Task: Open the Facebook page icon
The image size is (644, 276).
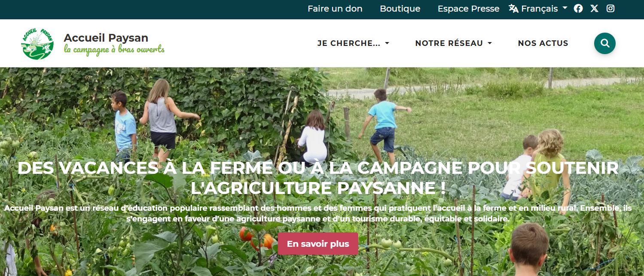Action: coord(578,9)
